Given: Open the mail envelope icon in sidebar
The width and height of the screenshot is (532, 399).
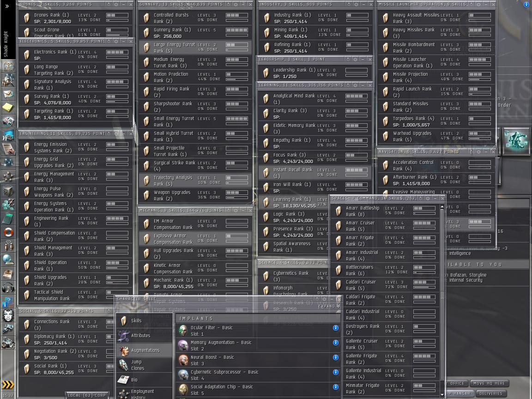Looking at the screenshot, I should coord(8,94).
